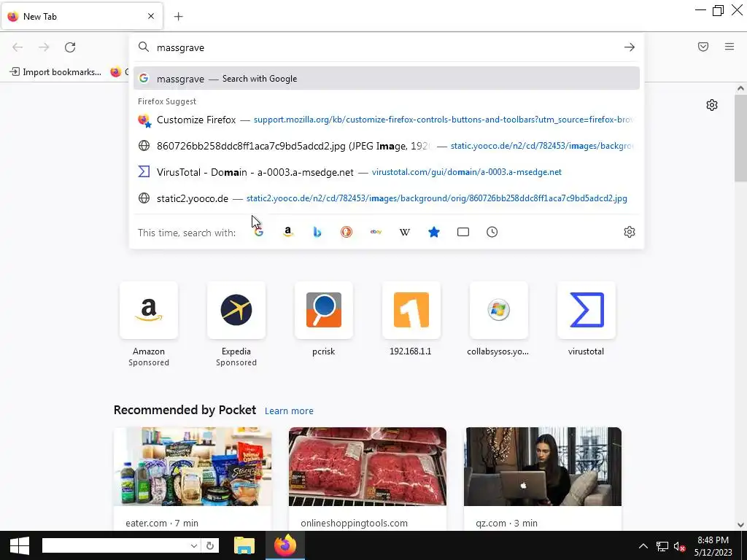Image resolution: width=747 pixels, height=560 pixels.
Task: Click Learn more link beside Pocket heading
Action: click(x=289, y=411)
